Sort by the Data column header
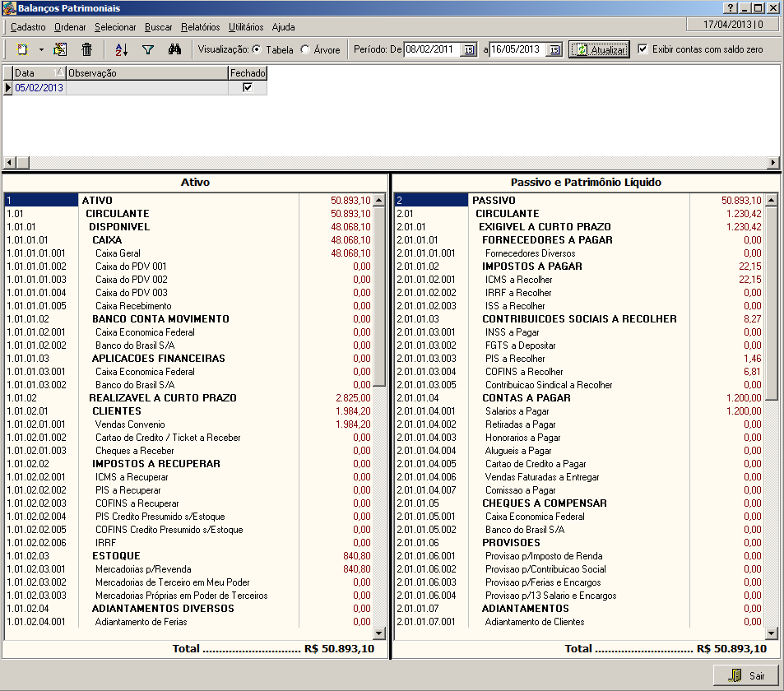The height and width of the screenshot is (691, 784). 39,73
